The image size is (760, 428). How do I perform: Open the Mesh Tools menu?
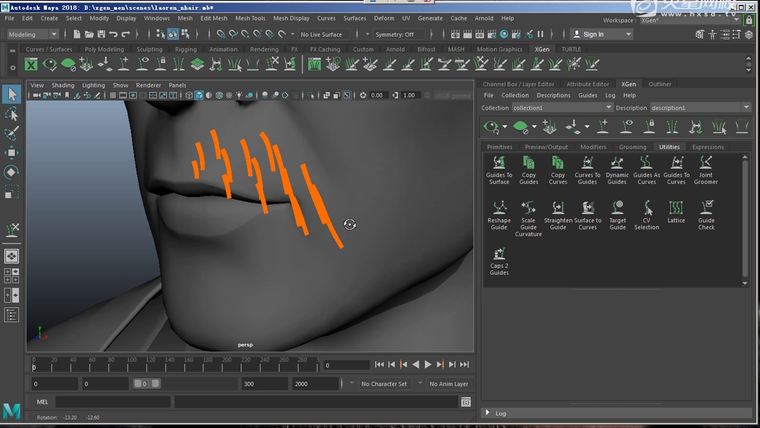pyautogui.click(x=250, y=18)
